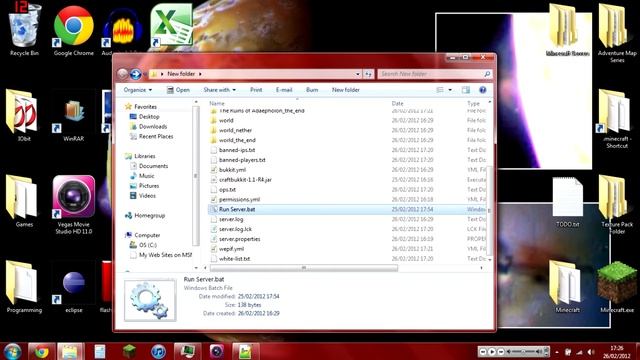Select Music under Libraries
Image resolution: width=640 pixels, height=360 pixels.
tap(142, 176)
